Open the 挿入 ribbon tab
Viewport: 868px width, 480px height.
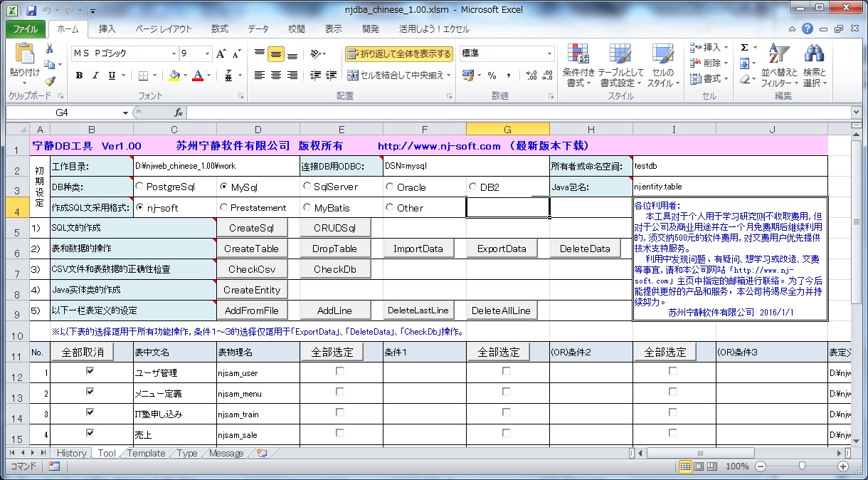[x=107, y=29]
